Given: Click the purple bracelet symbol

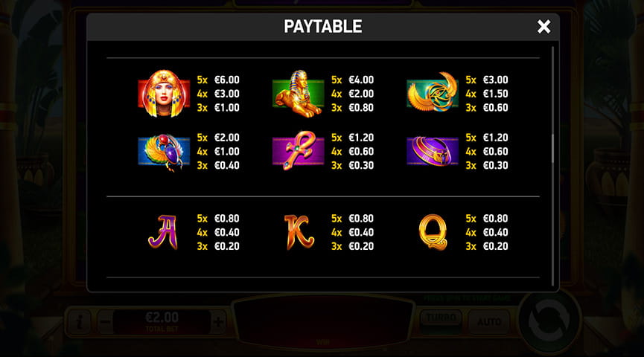Looking at the screenshot, I should click(433, 152).
